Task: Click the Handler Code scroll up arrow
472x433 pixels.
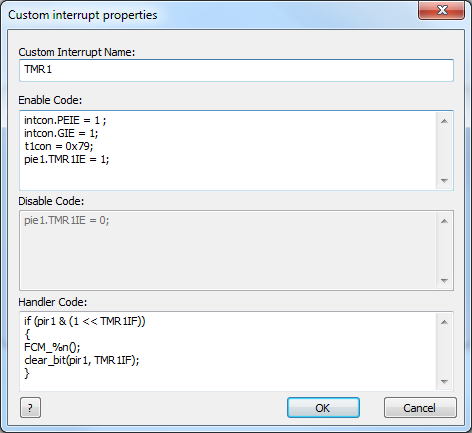Action: tap(444, 322)
